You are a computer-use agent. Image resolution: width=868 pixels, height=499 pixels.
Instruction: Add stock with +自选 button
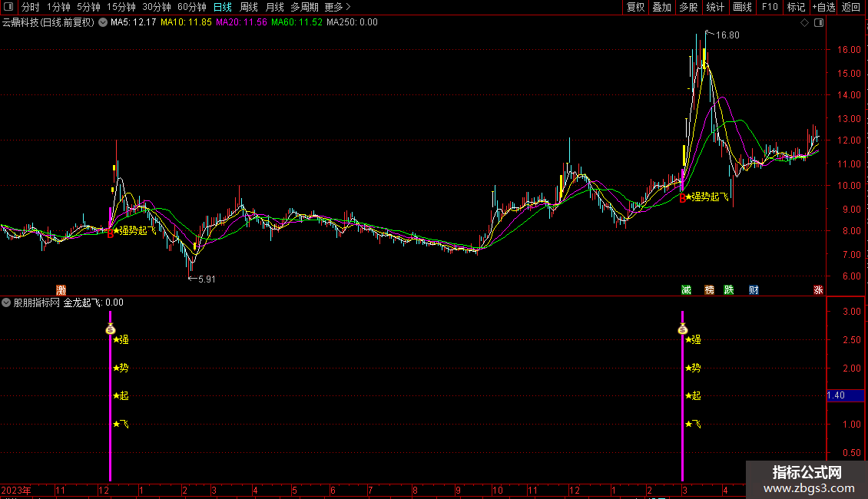pyautogui.click(x=823, y=7)
